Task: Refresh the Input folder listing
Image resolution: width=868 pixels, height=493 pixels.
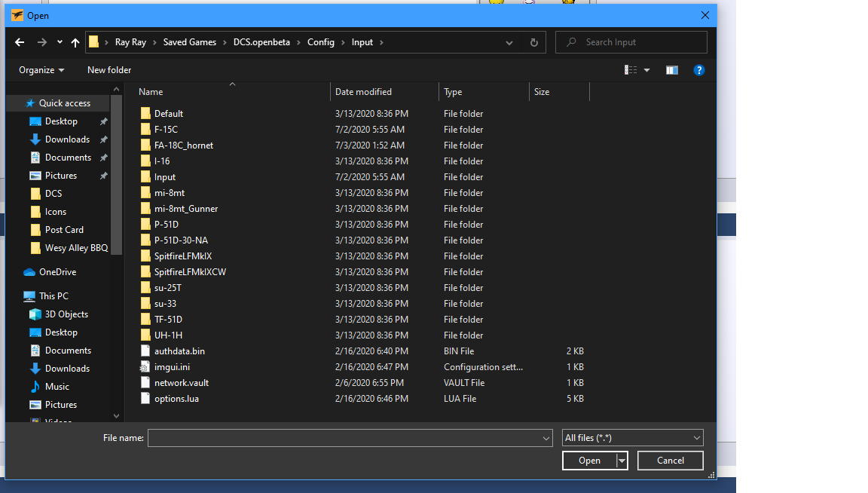Action: pyautogui.click(x=534, y=42)
